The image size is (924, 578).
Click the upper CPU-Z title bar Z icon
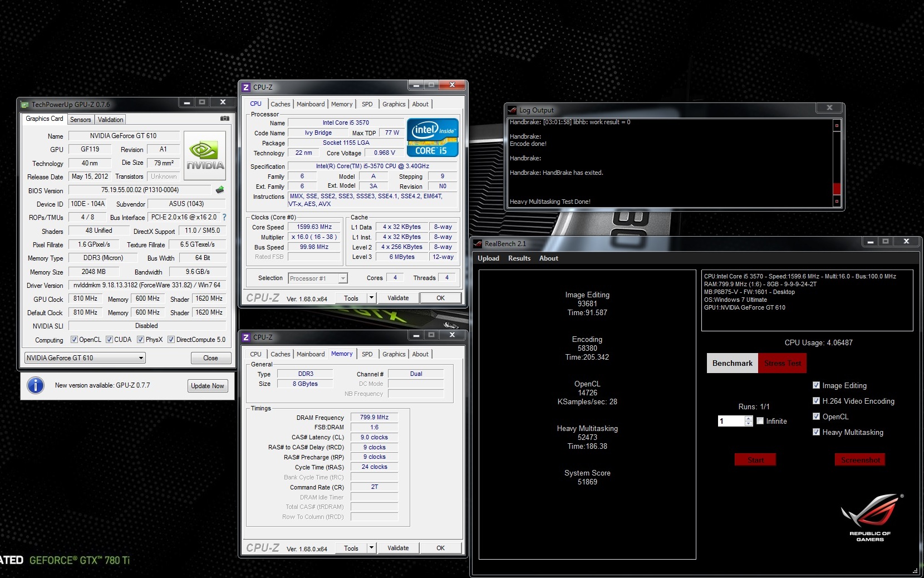coord(247,87)
